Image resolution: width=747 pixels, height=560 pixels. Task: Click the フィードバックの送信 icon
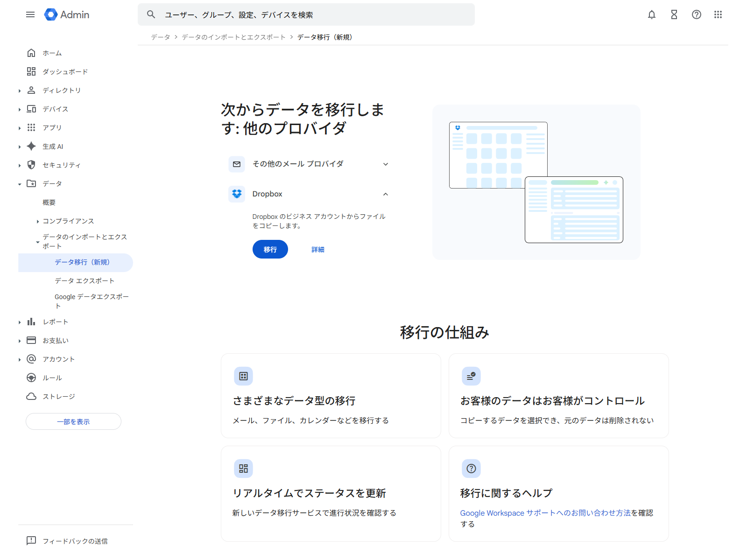coord(31,541)
